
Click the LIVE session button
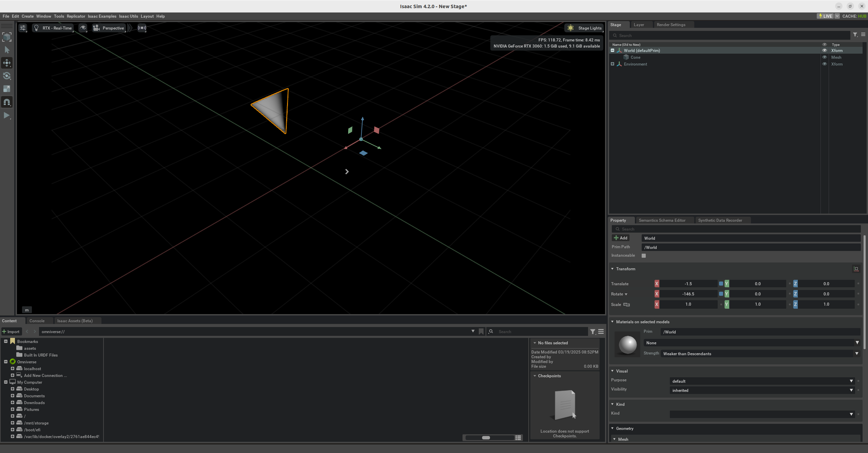point(825,16)
